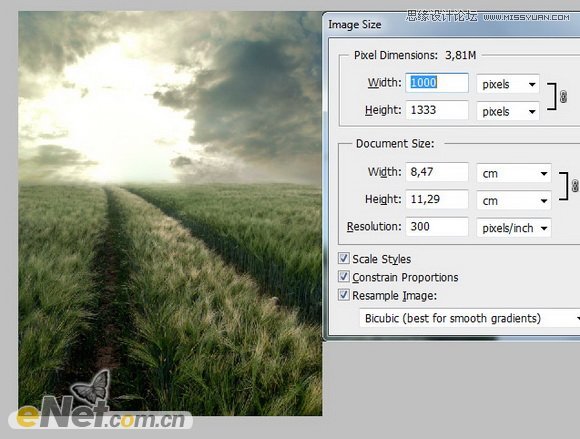580x439 pixels.
Task: Toggle the Resample Image checkbox
Action: (x=344, y=295)
